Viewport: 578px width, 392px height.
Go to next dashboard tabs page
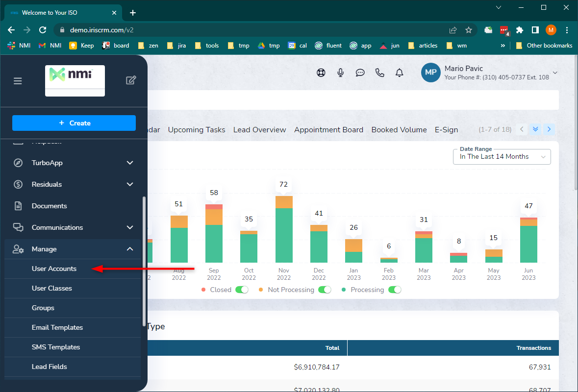coord(549,129)
